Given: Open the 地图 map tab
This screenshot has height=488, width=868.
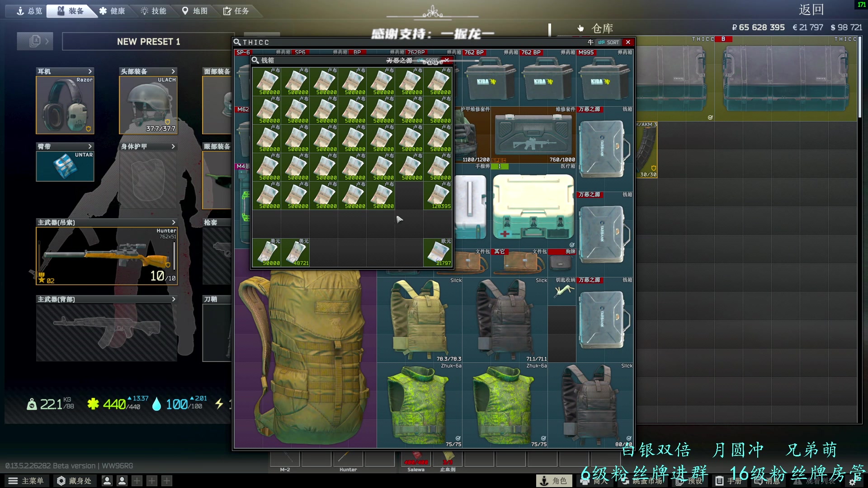Looking at the screenshot, I should [x=195, y=11].
